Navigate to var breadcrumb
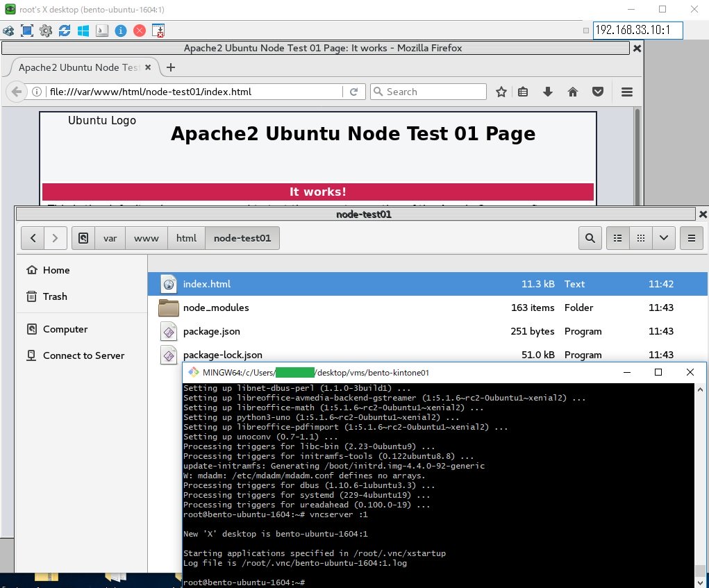 (x=110, y=238)
